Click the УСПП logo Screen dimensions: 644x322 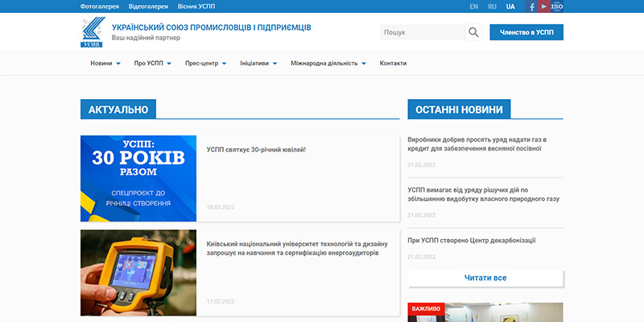coord(93,32)
